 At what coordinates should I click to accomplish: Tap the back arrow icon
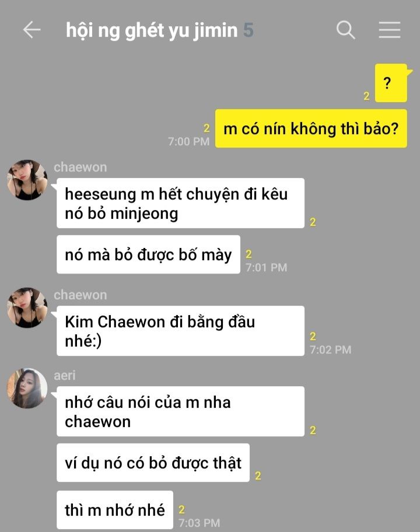[32, 30]
